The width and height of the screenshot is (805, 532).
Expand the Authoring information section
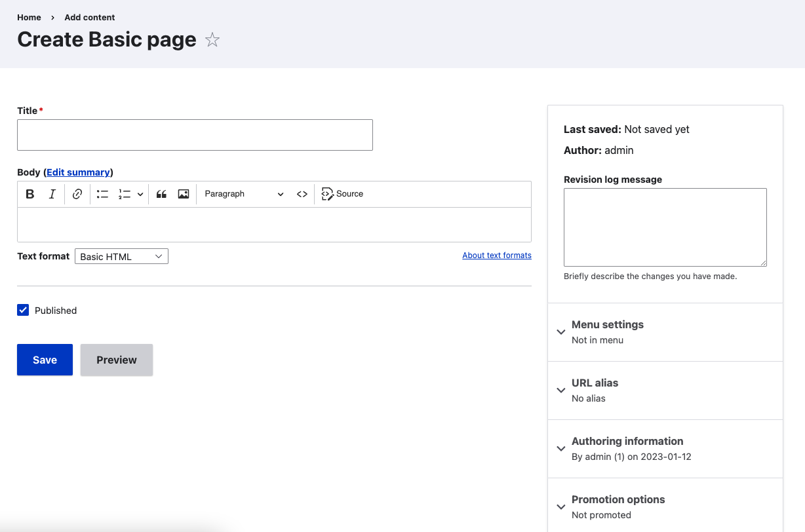(x=627, y=442)
